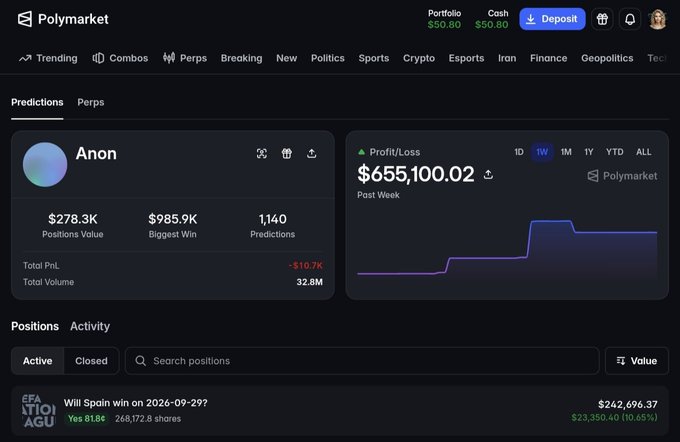
Task: Click the scan icon in Anon card
Action: pos(262,154)
